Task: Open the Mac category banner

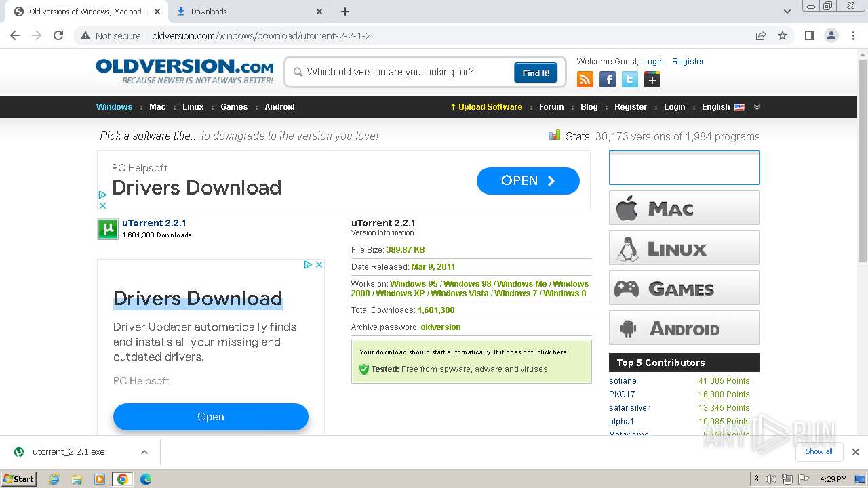Action: pos(684,208)
